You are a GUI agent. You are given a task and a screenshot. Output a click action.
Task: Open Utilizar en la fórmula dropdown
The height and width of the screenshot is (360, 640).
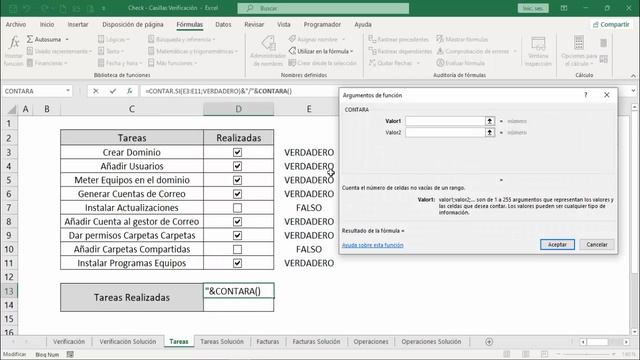coord(321,51)
